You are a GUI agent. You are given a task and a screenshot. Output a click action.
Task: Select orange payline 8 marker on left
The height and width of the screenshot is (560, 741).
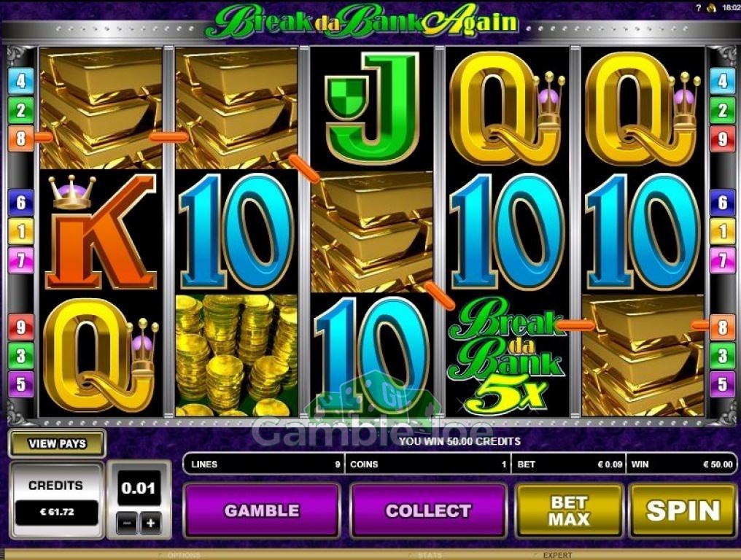pyautogui.click(x=21, y=138)
